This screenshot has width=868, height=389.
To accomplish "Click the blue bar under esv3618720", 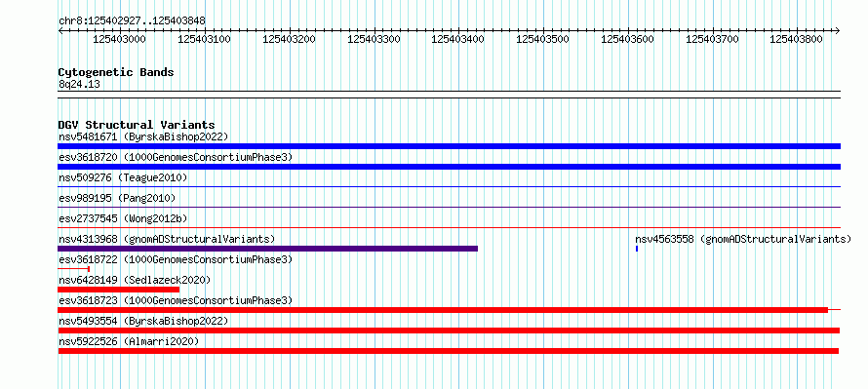I will pos(449,167).
